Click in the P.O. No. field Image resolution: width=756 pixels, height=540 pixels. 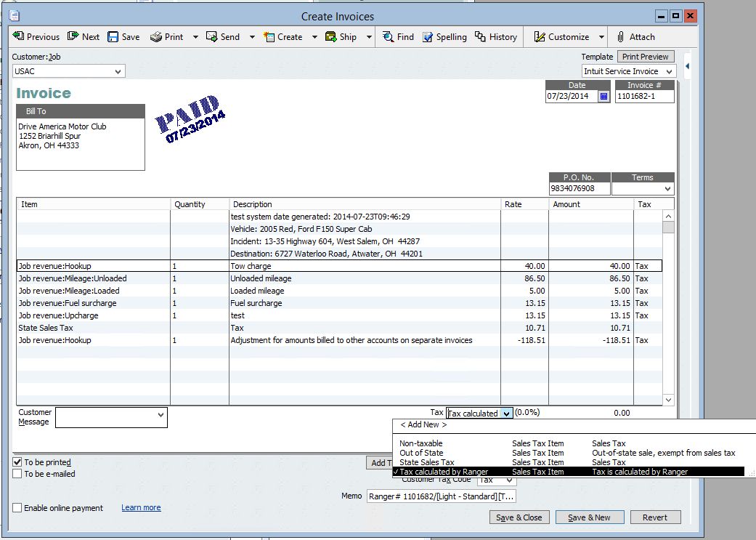click(579, 189)
